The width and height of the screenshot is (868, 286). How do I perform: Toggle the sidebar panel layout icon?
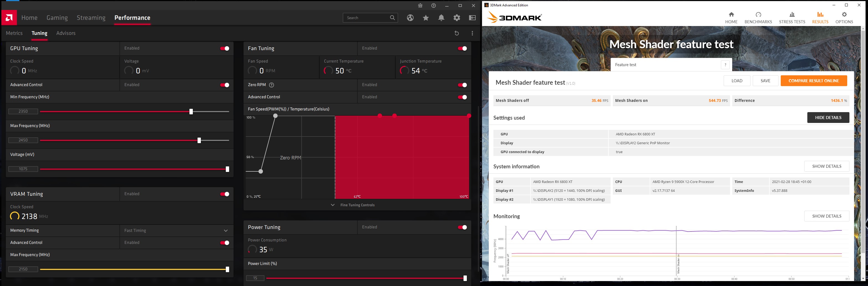pos(472,18)
